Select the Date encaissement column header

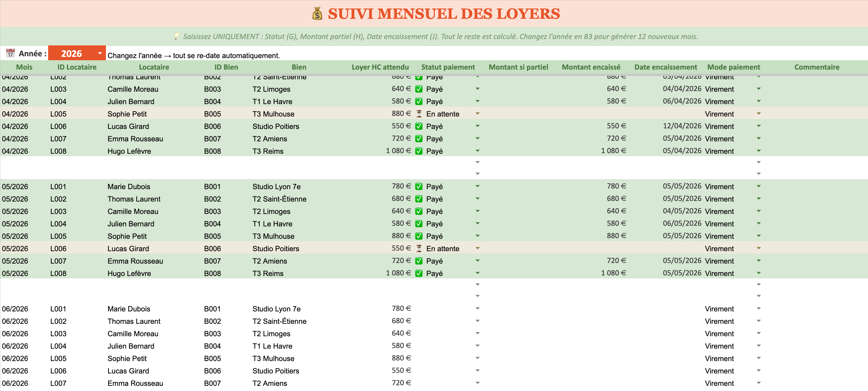666,67
